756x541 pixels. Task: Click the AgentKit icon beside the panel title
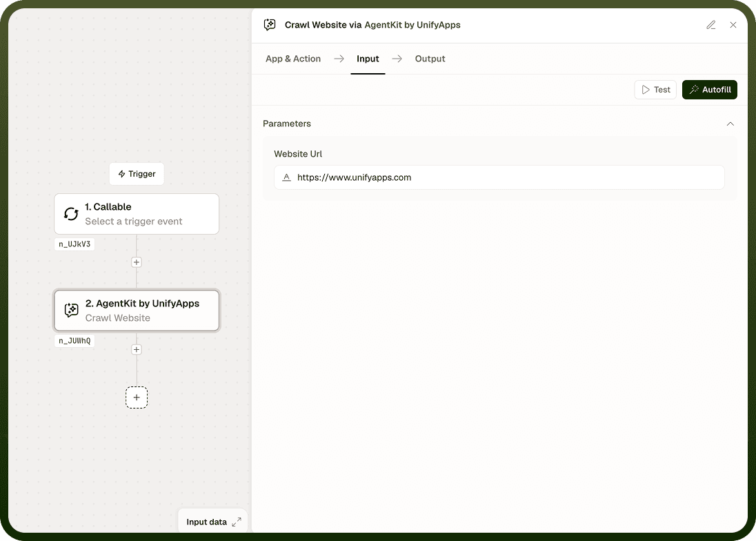[x=270, y=25]
